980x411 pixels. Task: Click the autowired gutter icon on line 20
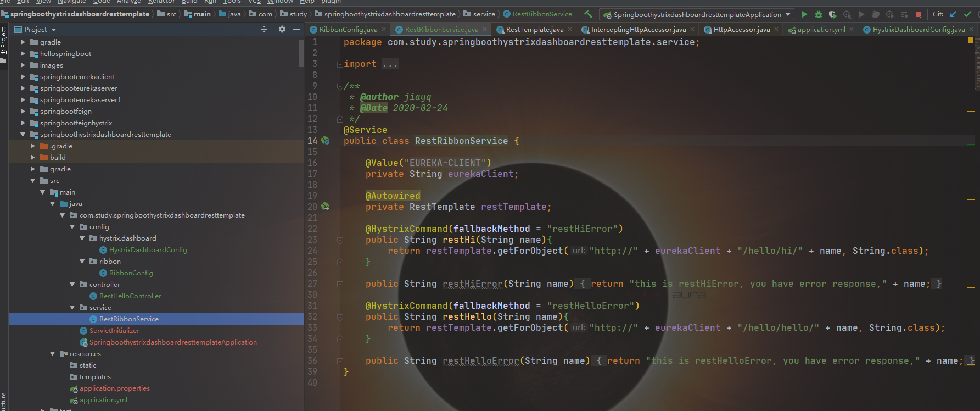pyautogui.click(x=325, y=207)
